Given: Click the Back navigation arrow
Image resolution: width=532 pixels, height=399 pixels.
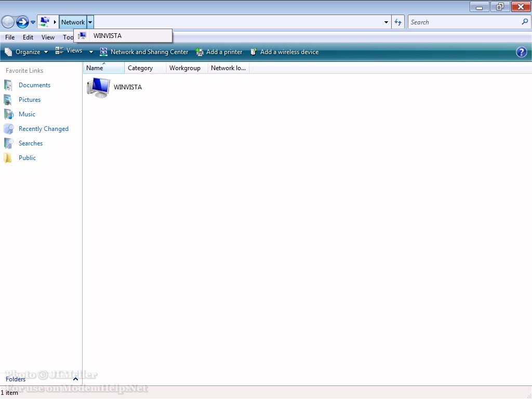Looking at the screenshot, I should pyautogui.click(x=8, y=22).
